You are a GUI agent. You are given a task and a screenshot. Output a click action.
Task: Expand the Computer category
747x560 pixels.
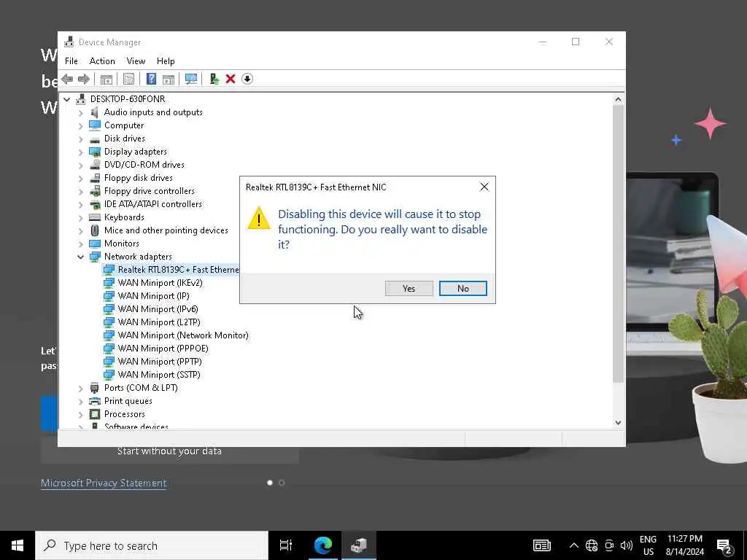pyautogui.click(x=80, y=125)
